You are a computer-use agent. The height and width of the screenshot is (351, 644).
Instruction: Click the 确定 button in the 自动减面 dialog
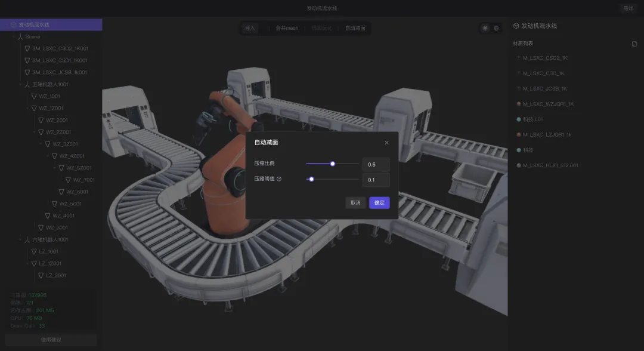(379, 202)
